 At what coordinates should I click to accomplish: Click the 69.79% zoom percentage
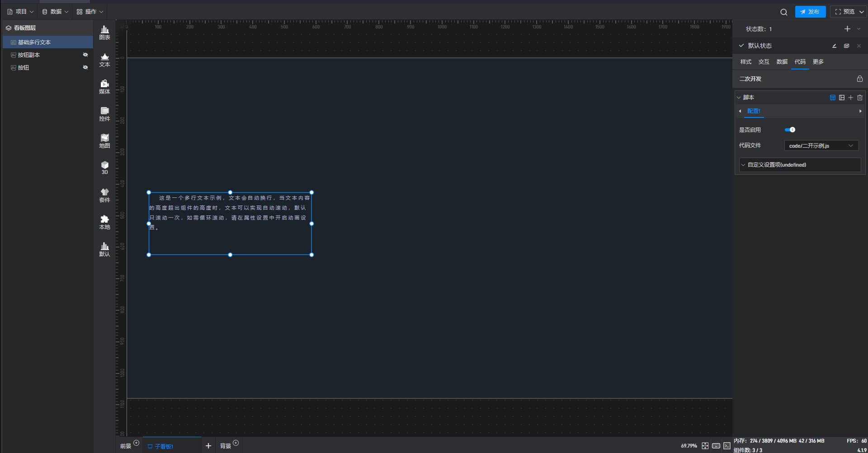689,446
